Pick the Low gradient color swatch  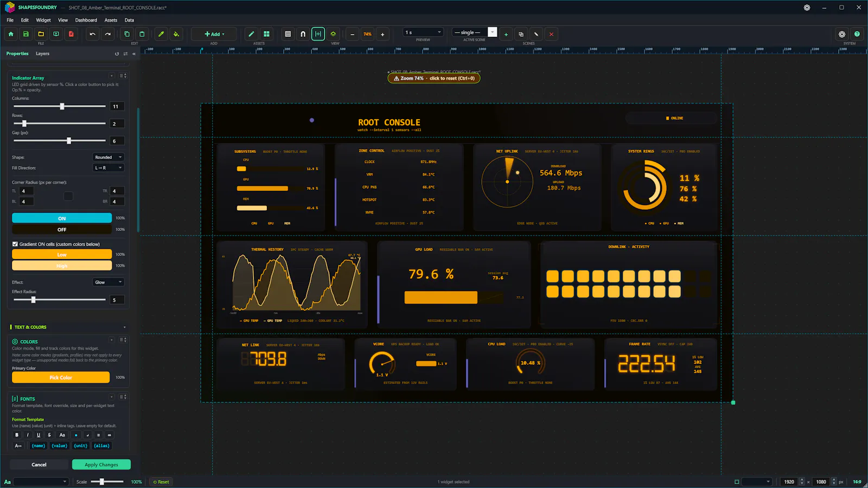[62, 254]
